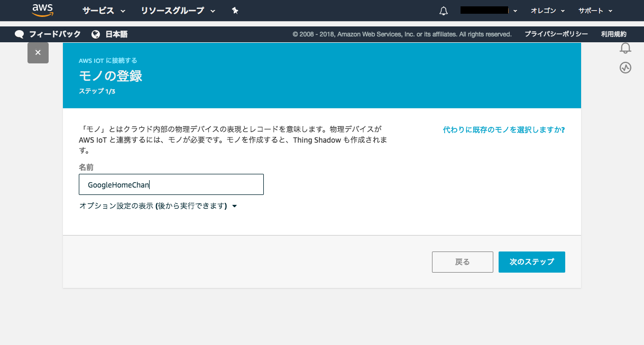Viewport: 644px width, 345px height.
Task: Close the registration wizard with X
Action: (x=38, y=53)
